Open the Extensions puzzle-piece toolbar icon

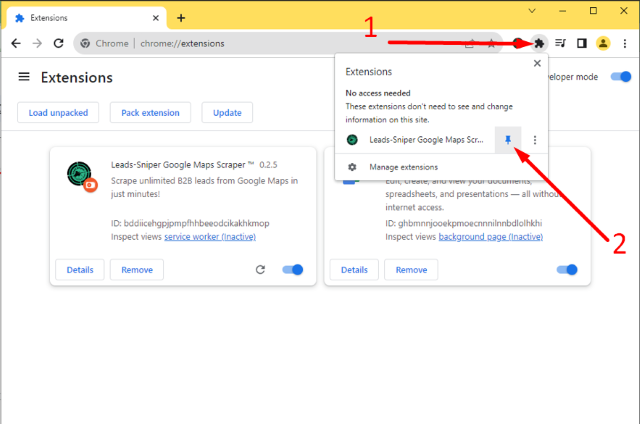tap(539, 43)
